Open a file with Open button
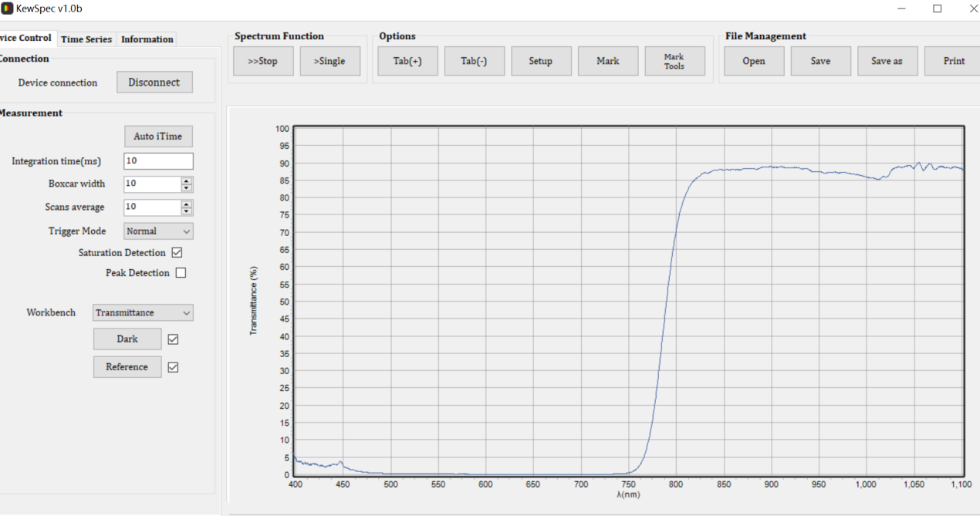 point(754,62)
